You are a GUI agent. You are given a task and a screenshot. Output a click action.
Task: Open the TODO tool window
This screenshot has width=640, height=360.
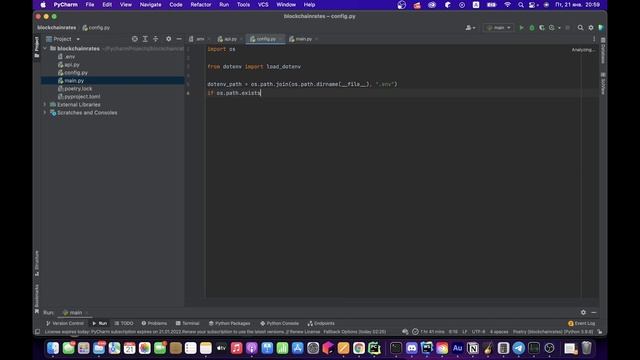pos(124,323)
